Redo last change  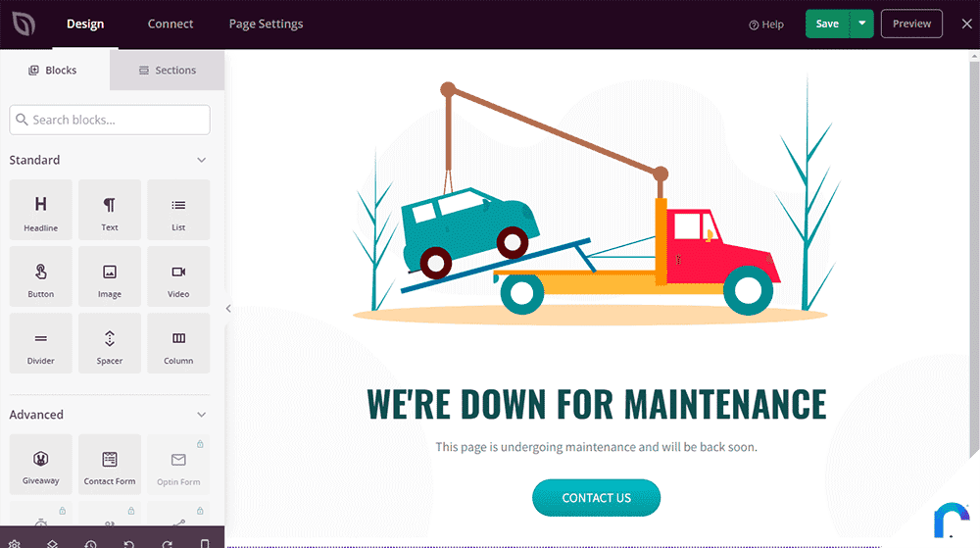(x=167, y=544)
